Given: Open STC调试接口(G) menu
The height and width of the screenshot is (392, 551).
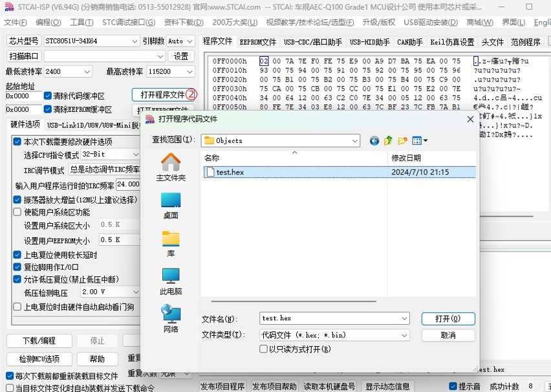Looking at the screenshot, I should [x=129, y=23].
